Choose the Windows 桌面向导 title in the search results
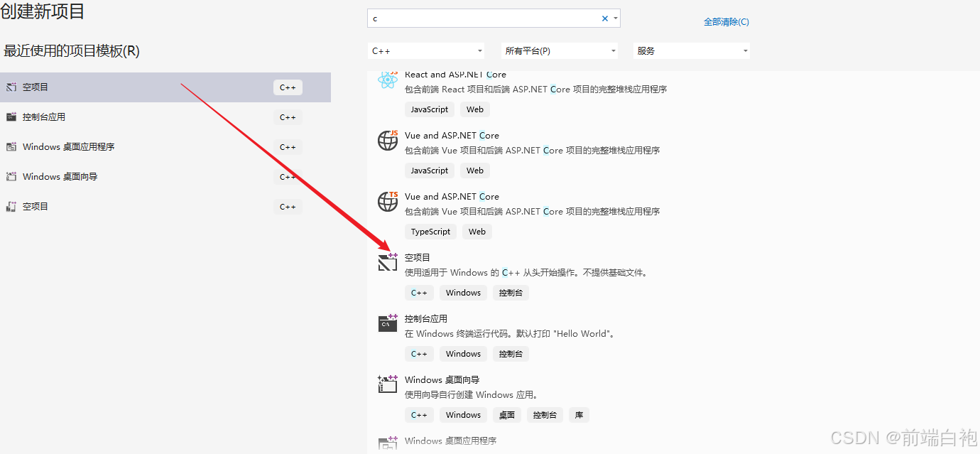 [x=442, y=380]
